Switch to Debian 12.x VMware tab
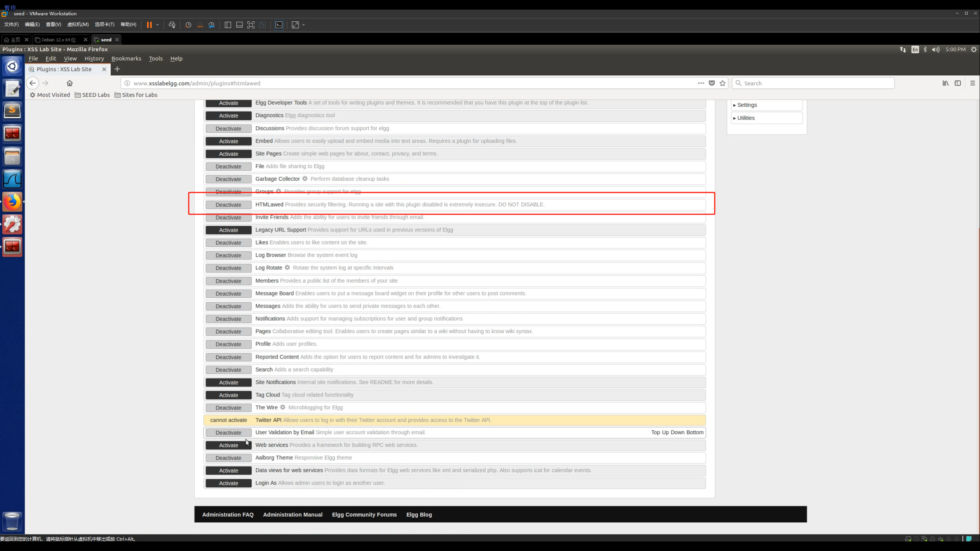This screenshot has height=551, width=980. click(58, 40)
